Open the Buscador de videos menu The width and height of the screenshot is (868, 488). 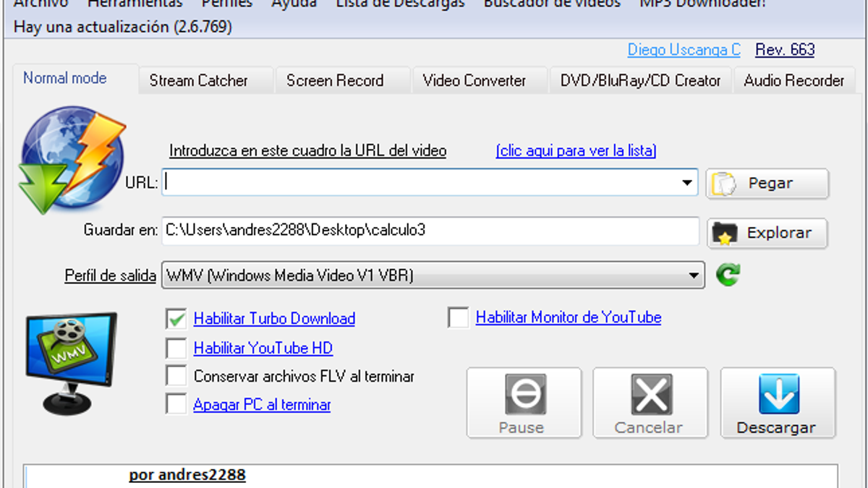coord(553,3)
